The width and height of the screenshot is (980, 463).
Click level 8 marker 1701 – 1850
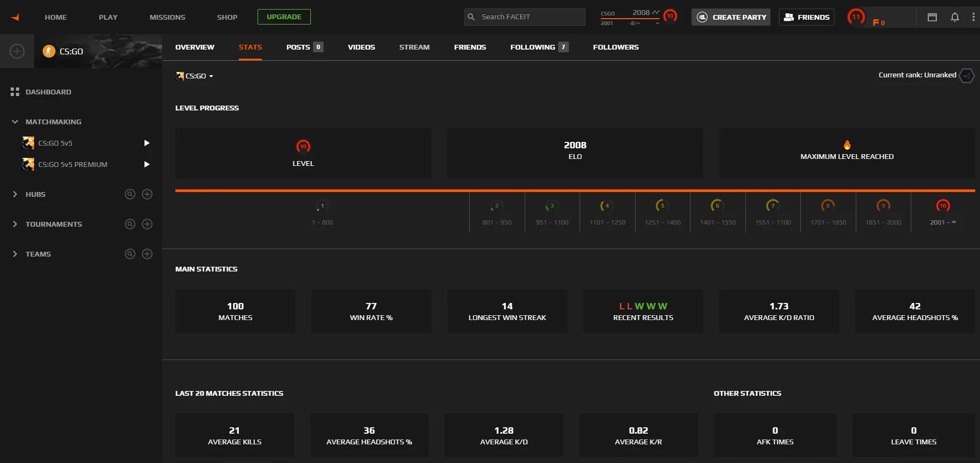tap(828, 213)
